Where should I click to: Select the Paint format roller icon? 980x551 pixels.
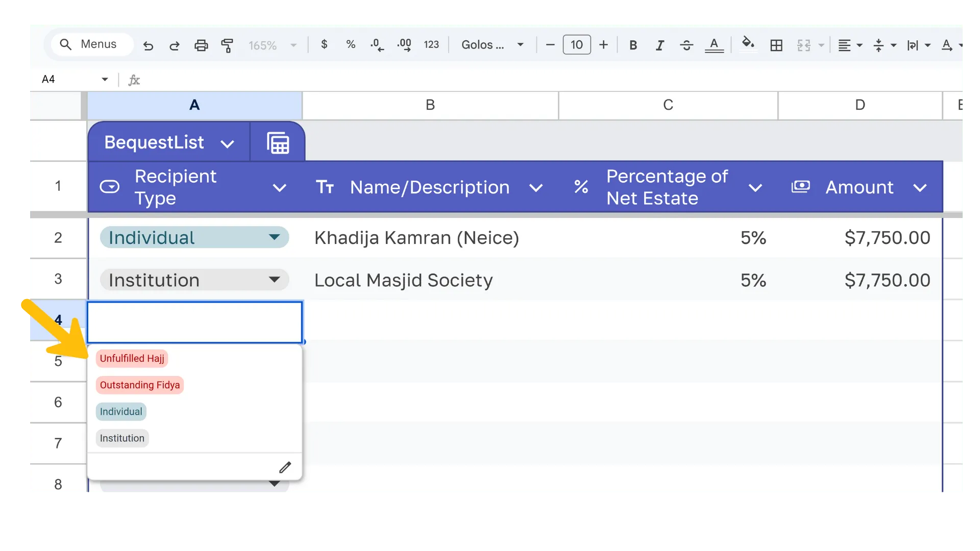227,45
